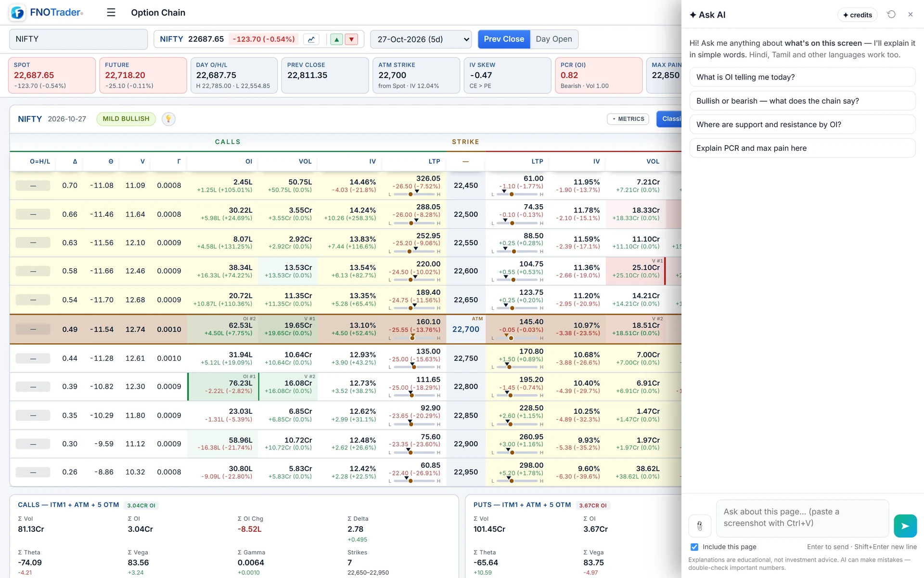Click the NIFTY symbol search field
Image resolution: width=924 pixels, height=578 pixels.
point(78,39)
